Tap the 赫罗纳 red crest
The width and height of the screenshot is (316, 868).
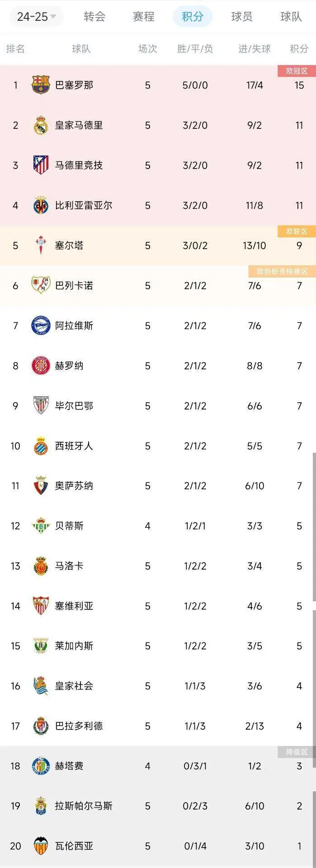tap(41, 366)
